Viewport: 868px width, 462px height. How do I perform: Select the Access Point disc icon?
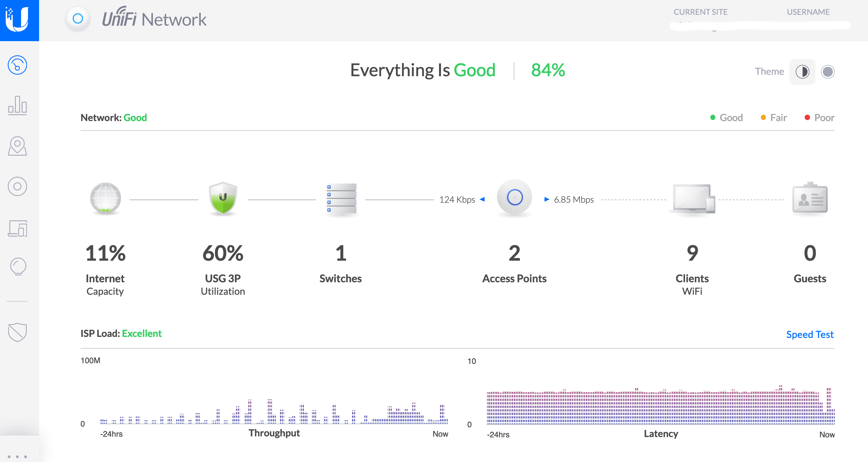coord(515,198)
